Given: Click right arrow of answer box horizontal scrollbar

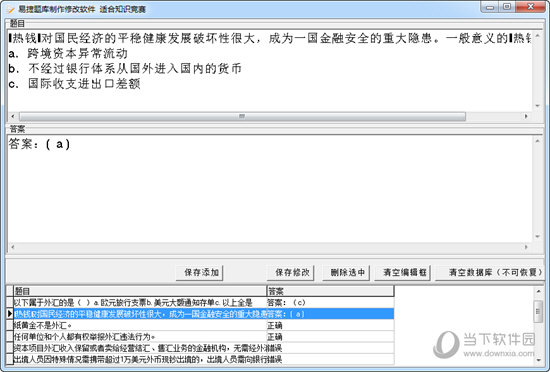Looking at the screenshot, I should tap(526, 247).
